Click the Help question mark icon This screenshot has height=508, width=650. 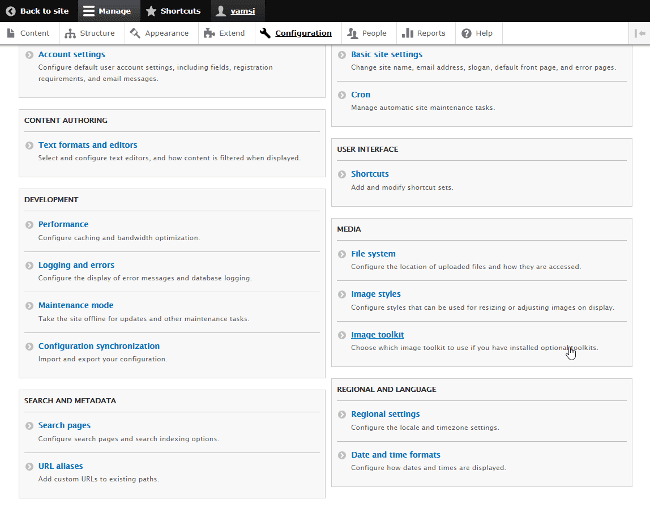[466, 33]
